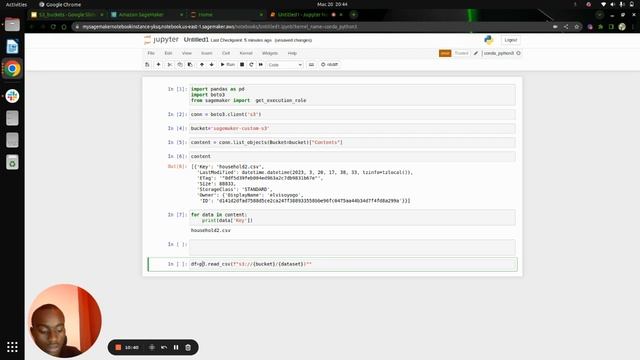Select the cell importing pandas and boto3
This screenshot has height=360, width=640.
352,95
